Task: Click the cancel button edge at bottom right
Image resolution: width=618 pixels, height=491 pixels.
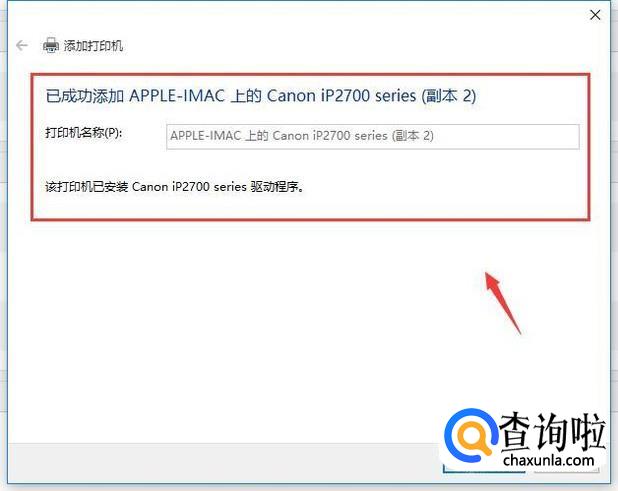Action: 567,470
